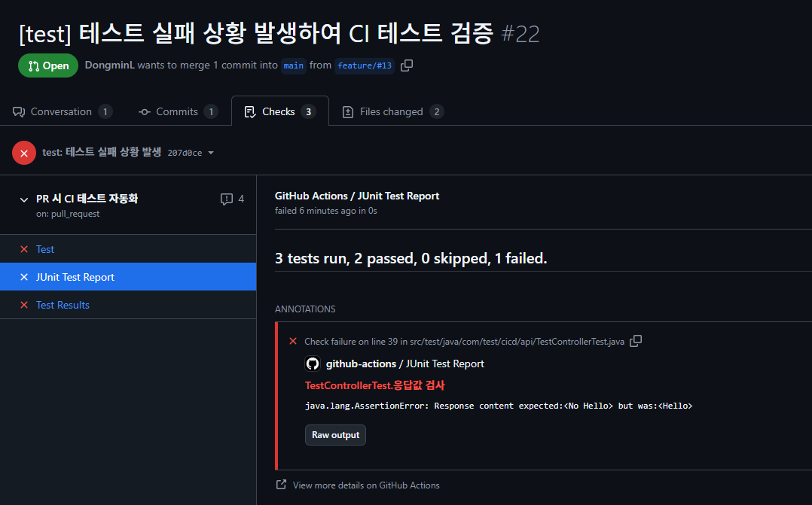Screen dimensions: 812x505
Task: Click the external link icon for details
Action: [x=281, y=485]
